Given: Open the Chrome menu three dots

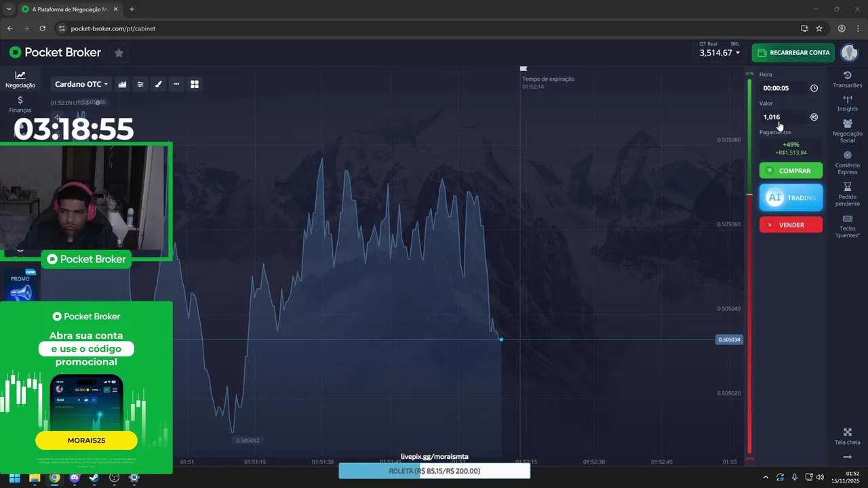Looking at the screenshot, I should (858, 28).
